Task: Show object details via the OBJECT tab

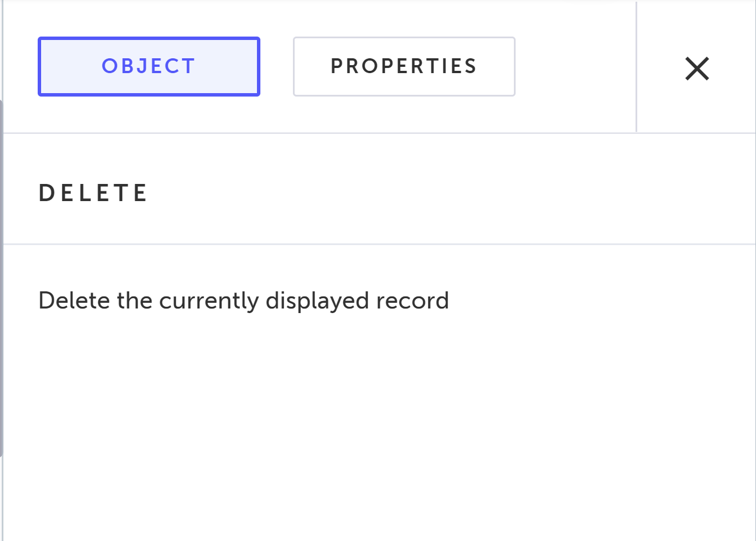Action: (x=149, y=66)
